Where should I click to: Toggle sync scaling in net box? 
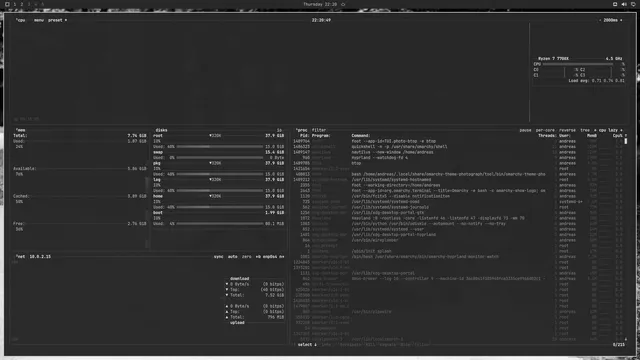tap(218, 257)
